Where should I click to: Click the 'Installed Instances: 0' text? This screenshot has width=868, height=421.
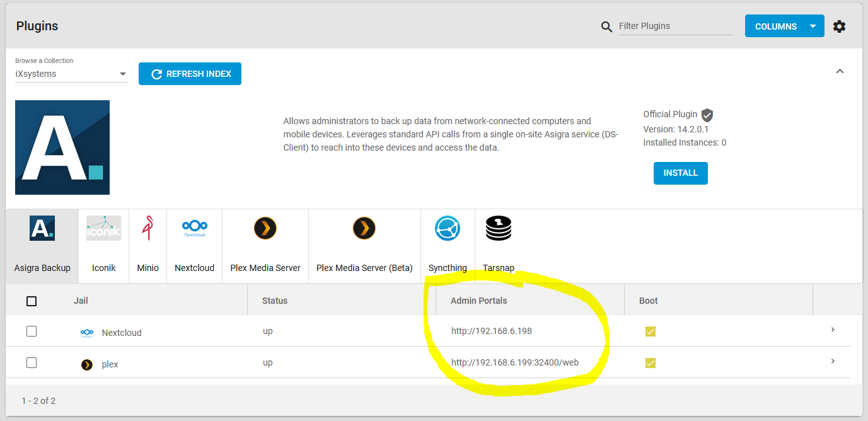click(685, 142)
